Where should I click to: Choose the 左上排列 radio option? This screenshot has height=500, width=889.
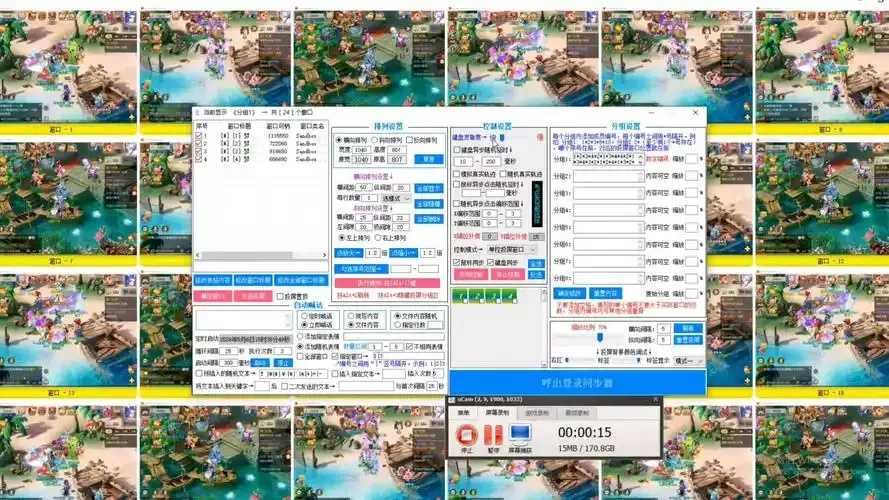[x=354, y=238]
